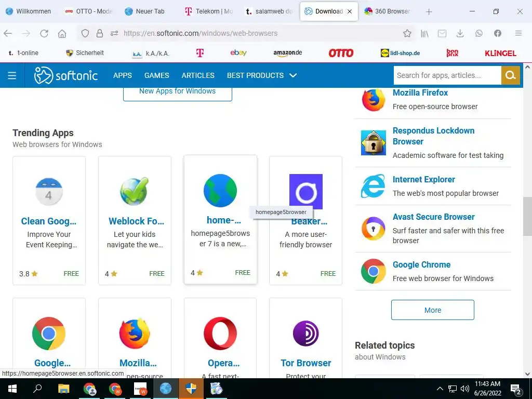This screenshot has height=399, width=532.
Task: Open the library bookshelf icon
Action: (424, 33)
